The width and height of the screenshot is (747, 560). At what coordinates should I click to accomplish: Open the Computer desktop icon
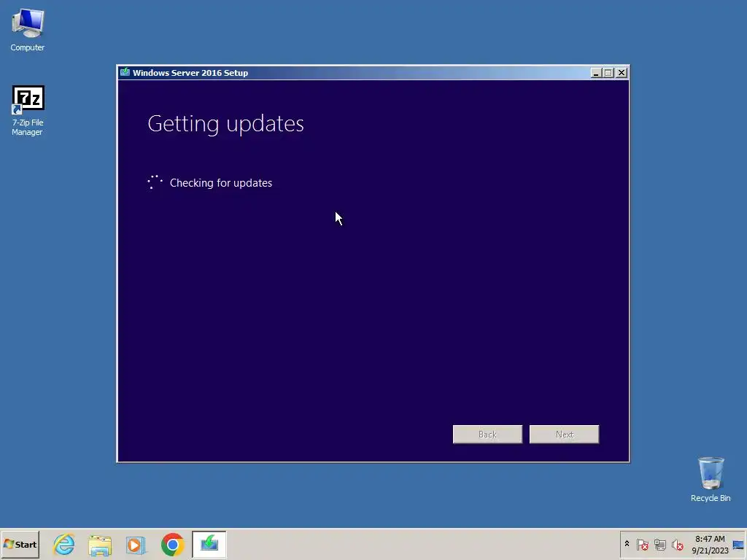coord(28,30)
